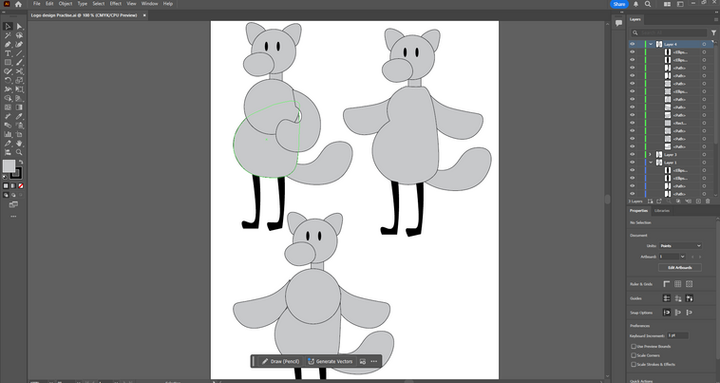Select the Selection tool in toolbar

8,27
